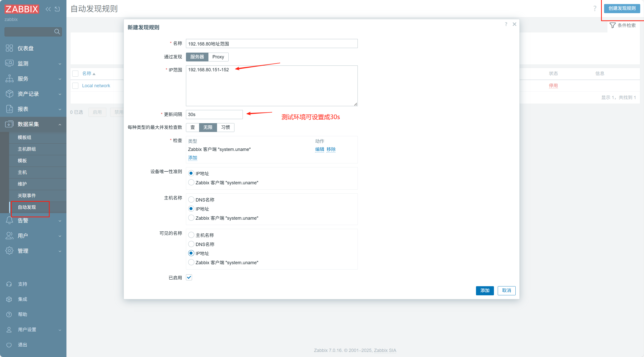Click the 用户 users icon
Viewport: 644px width, 357px height.
tap(9, 235)
